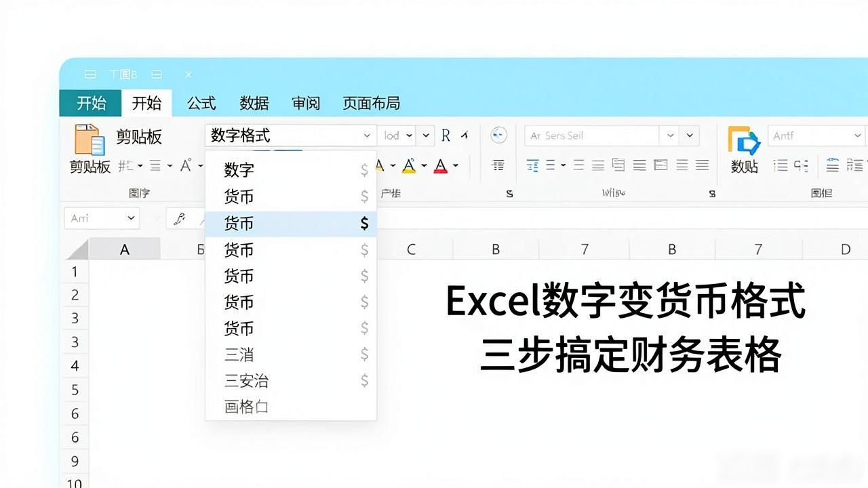Screen dimensions: 868x488
Task: Click the first small square icon in the title bar
Action: [x=90, y=75]
